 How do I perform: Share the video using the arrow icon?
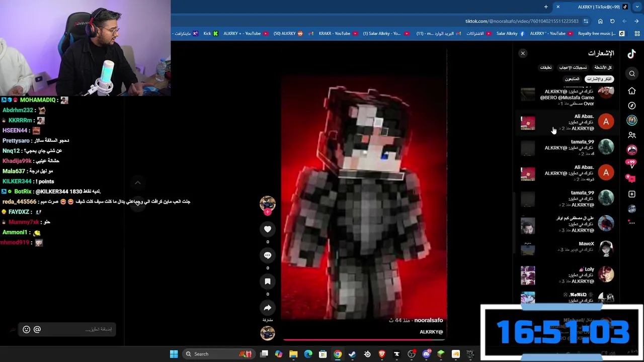click(268, 308)
